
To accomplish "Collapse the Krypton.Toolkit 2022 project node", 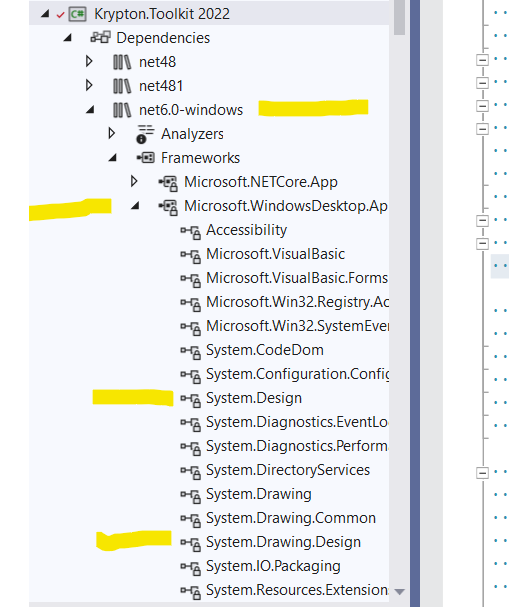I will click(45, 14).
